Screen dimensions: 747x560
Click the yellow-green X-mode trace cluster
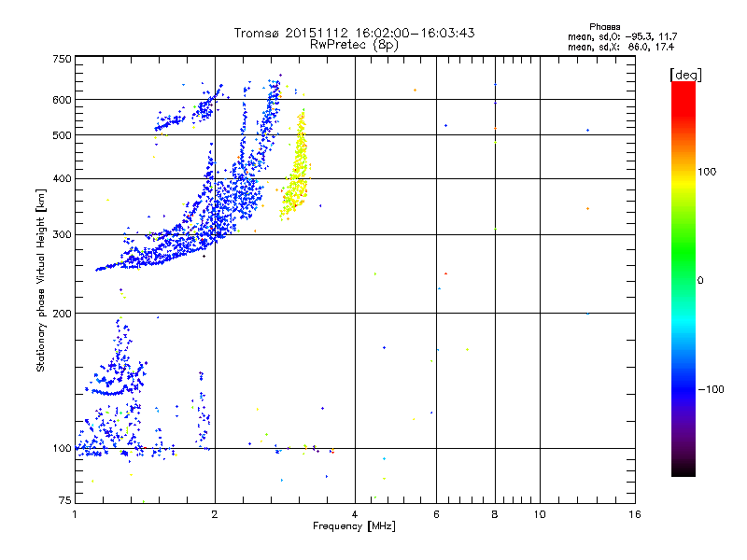coord(295,167)
